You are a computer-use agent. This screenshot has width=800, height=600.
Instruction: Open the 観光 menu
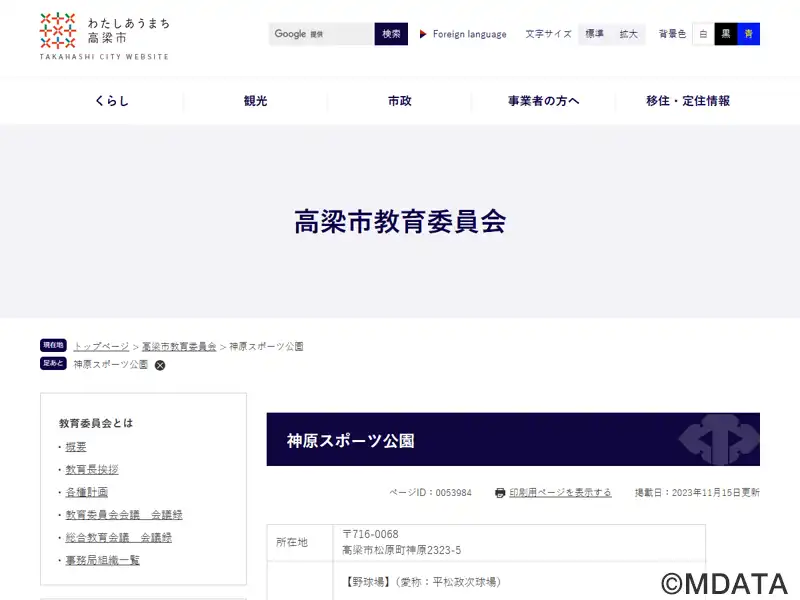pos(256,101)
